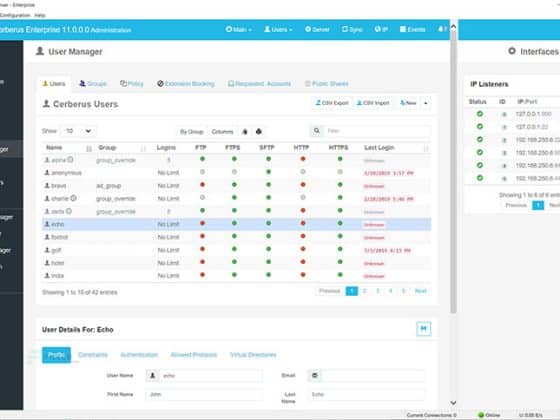Open the Allowed Protocols tab
The image size is (560, 420).
click(x=194, y=355)
